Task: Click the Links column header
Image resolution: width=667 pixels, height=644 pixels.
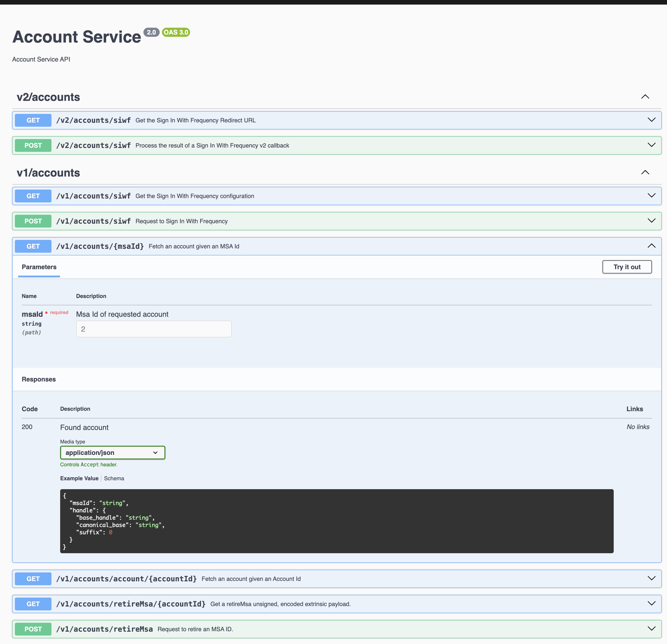Action: pyautogui.click(x=635, y=409)
